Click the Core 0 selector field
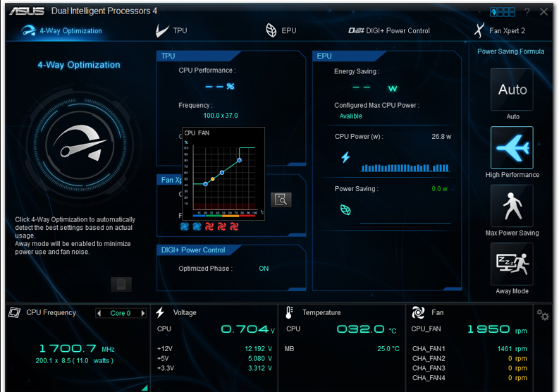 tap(121, 313)
